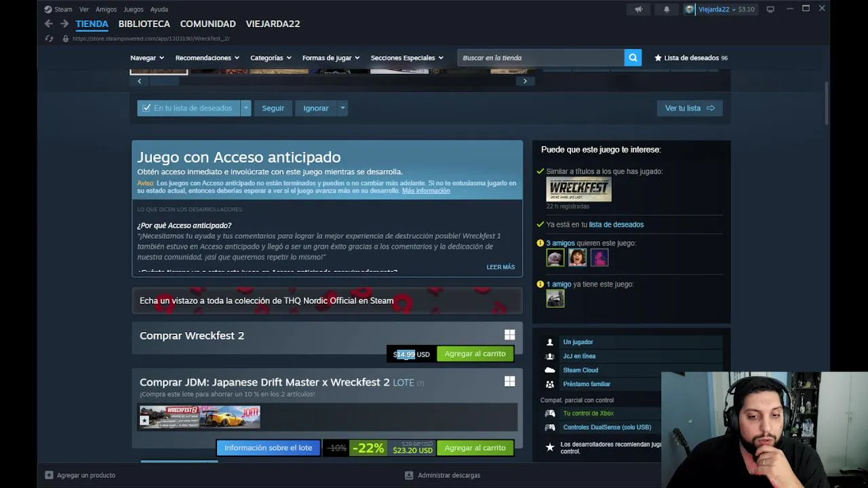Viewport: 868px width, 488px height.
Task: Click the Steam Cloud cloud icon
Action: pyautogui.click(x=550, y=370)
